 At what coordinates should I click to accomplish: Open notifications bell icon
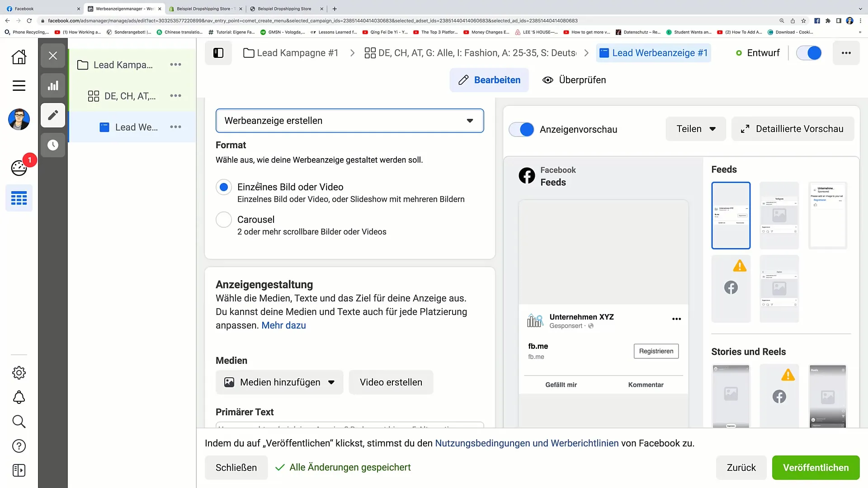point(19,397)
